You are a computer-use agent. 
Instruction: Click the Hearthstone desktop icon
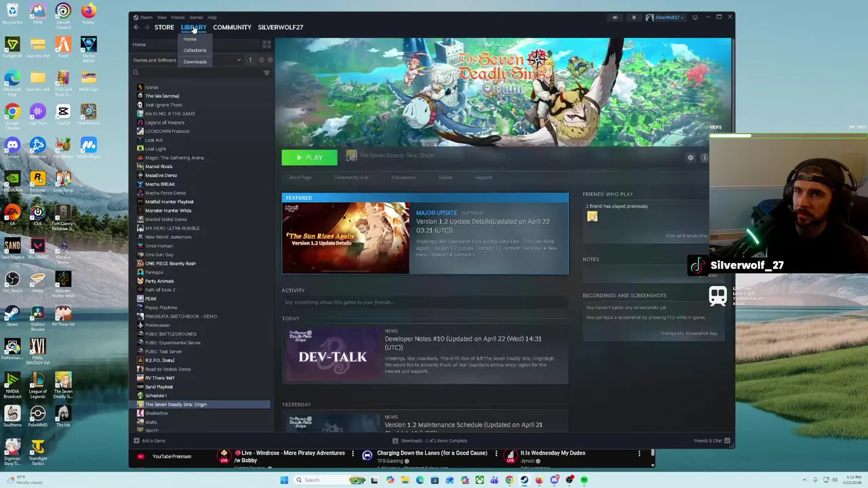(88, 114)
